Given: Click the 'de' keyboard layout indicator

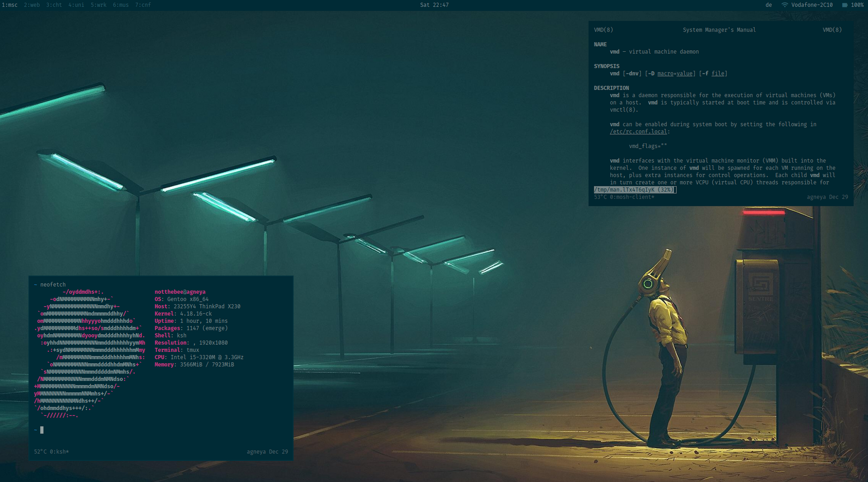Looking at the screenshot, I should [768, 5].
